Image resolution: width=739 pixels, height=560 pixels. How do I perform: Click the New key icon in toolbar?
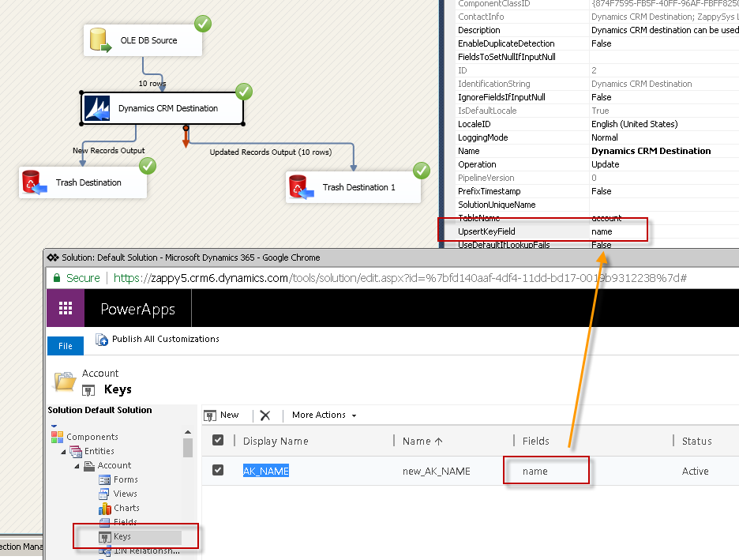[x=210, y=415]
